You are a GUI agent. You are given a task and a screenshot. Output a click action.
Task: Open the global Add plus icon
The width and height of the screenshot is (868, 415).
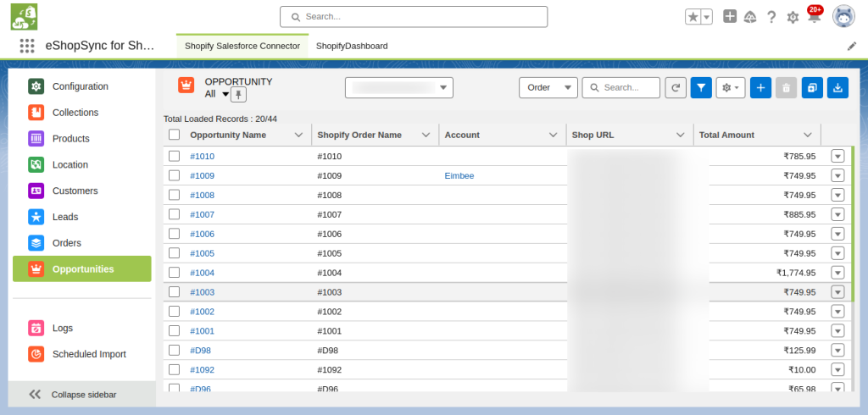730,17
